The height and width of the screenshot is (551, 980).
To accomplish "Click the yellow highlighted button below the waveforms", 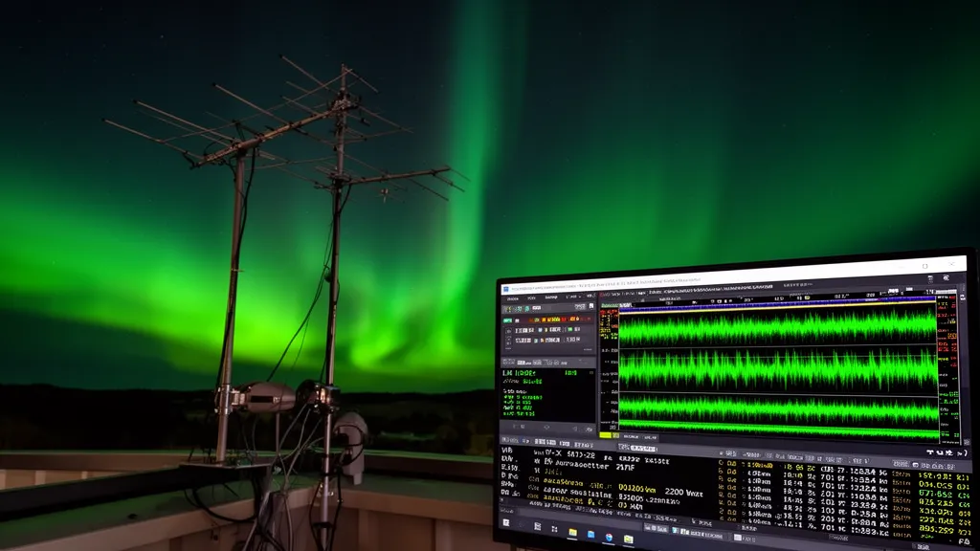I will tap(605, 435).
